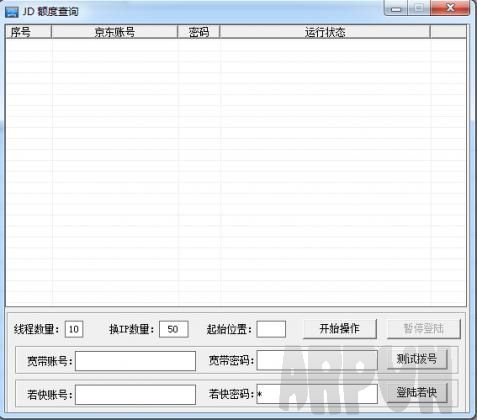The image size is (477, 420).
Task: Click the 暂停登陆 button
Action: 424,329
